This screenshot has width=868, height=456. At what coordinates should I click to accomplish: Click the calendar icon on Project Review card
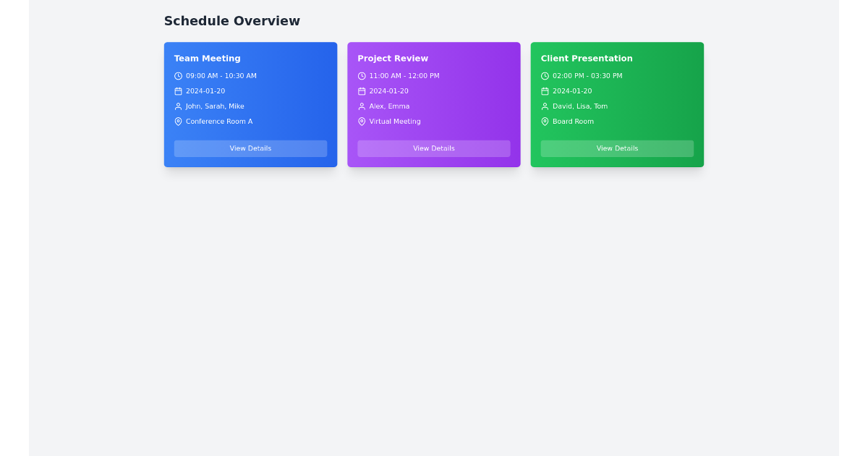362,90
